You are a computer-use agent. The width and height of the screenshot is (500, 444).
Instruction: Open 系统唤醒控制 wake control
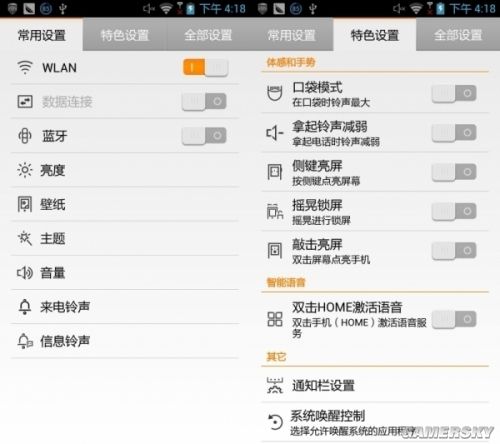pyautogui.click(x=375, y=422)
